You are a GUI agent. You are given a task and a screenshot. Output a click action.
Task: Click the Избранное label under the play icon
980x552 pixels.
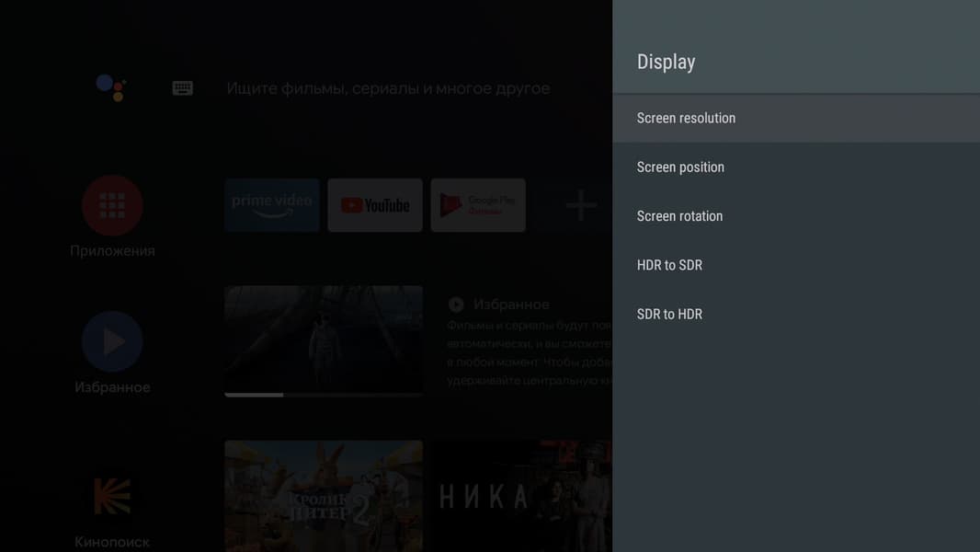pos(112,387)
